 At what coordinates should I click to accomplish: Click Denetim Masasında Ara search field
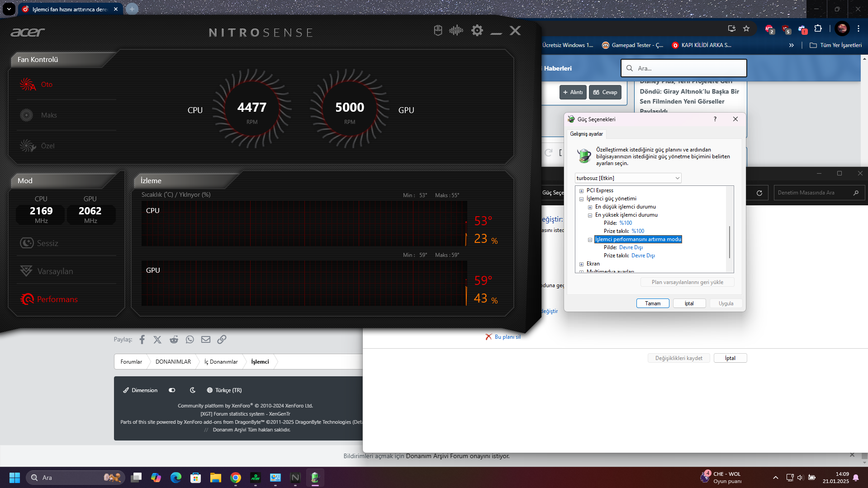click(x=819, y=193)
